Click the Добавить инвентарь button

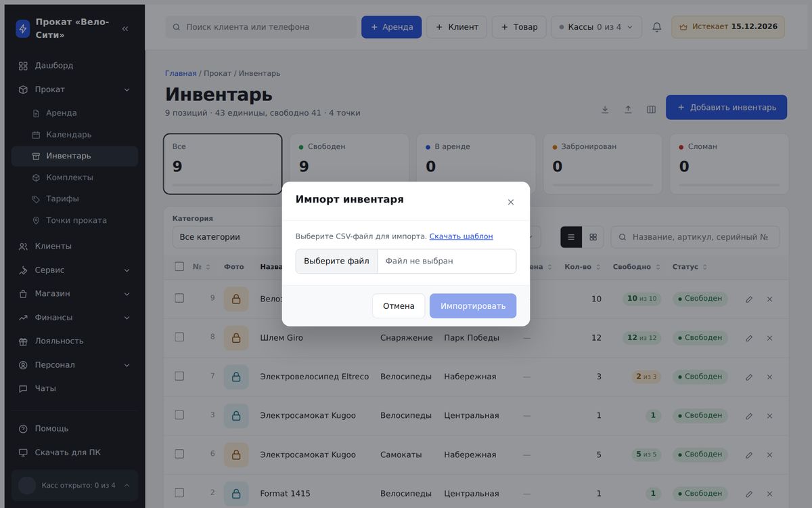726,107
